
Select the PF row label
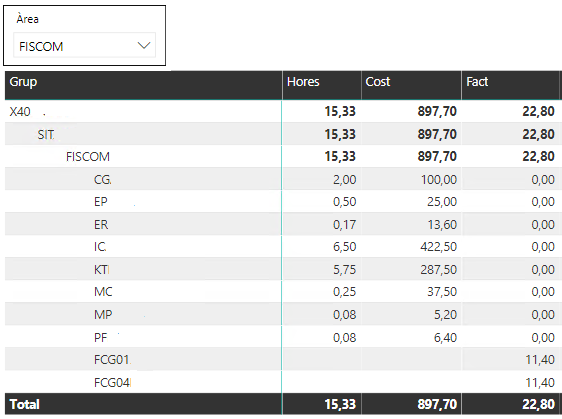pos(101,338)
